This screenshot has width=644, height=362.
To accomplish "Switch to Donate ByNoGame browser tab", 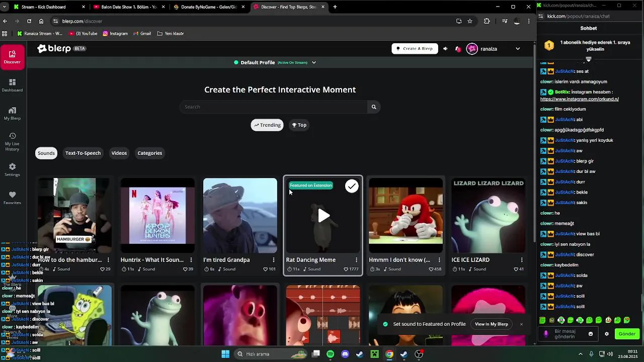I will click(x=209, y=7).
